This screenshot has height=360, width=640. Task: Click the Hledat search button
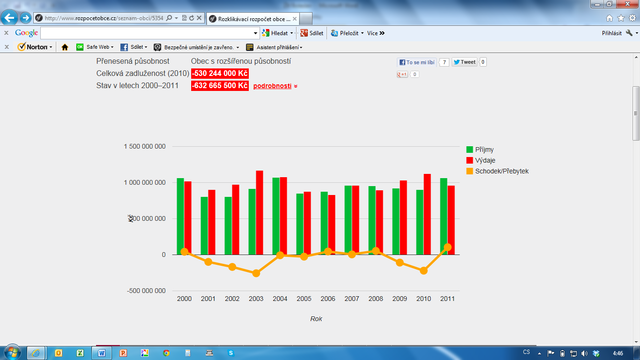point(276,33)
